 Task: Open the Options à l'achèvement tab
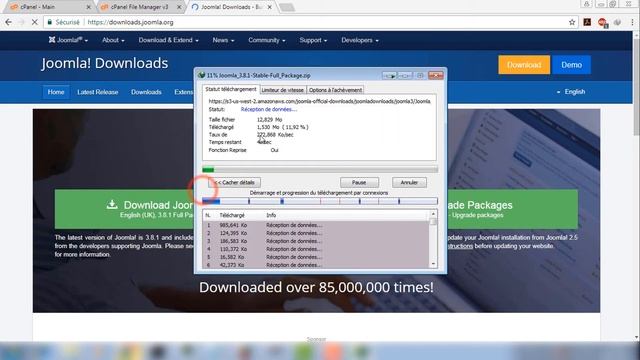point(335,90)
